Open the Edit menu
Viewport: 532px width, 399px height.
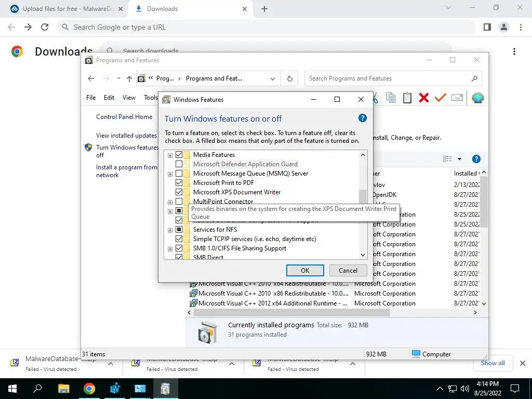tap(109, 97)
